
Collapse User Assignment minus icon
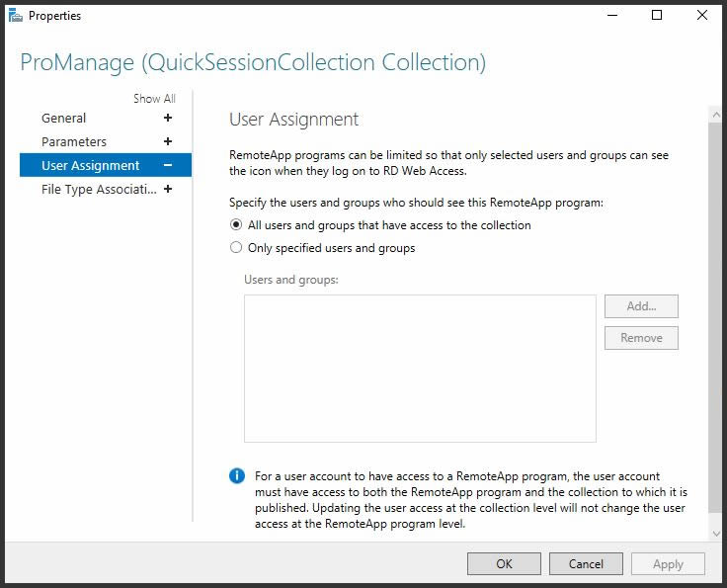pos(168,165)
